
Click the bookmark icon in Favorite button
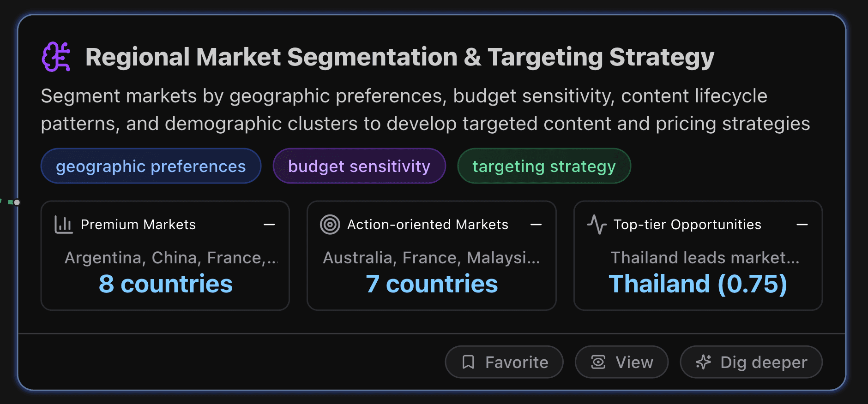[x=468, y=362]
